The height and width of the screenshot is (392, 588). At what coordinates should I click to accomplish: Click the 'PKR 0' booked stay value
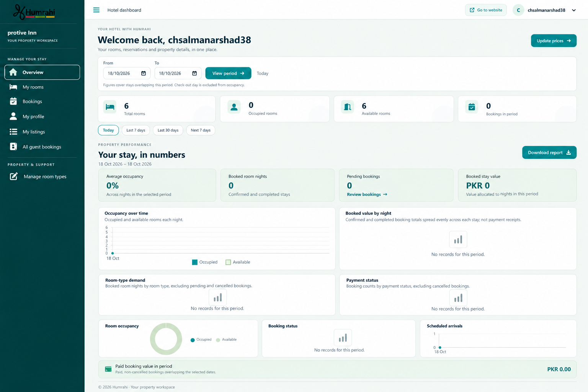478,186
